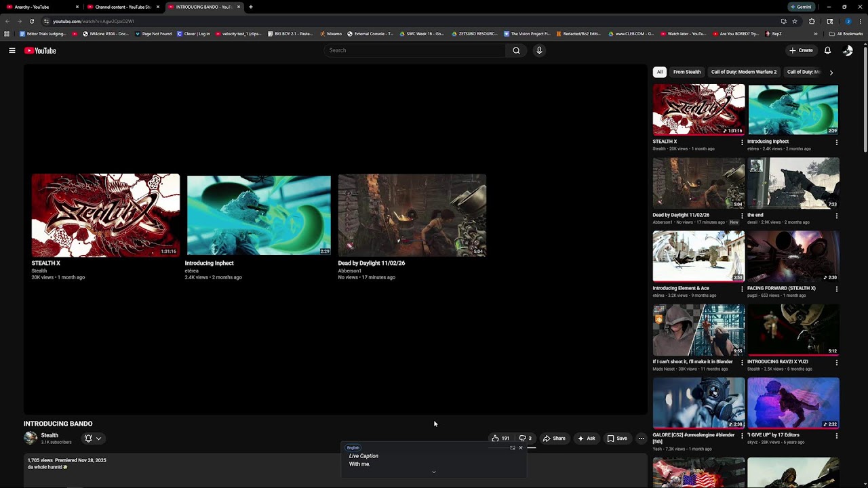Switch to Channel content YouTube Studio tab

[x=123, y=7]
